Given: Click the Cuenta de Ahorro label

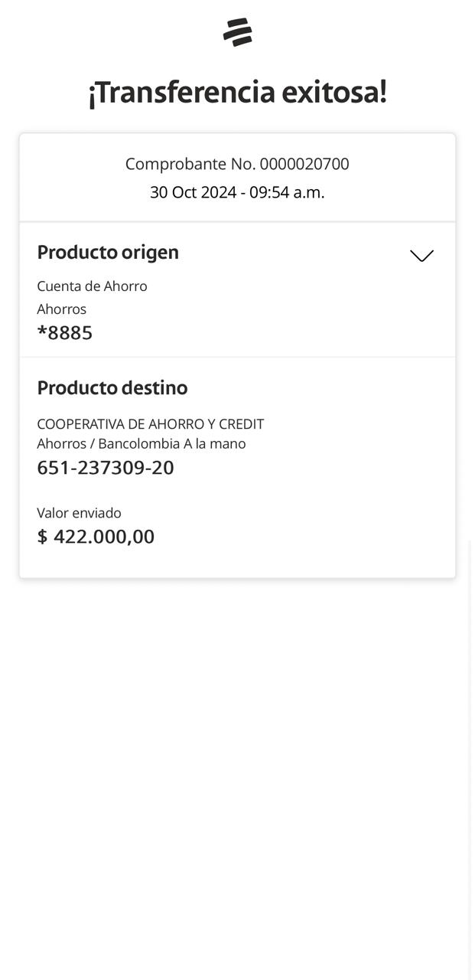Looking at the screenshot, I should tap(92, 286).
